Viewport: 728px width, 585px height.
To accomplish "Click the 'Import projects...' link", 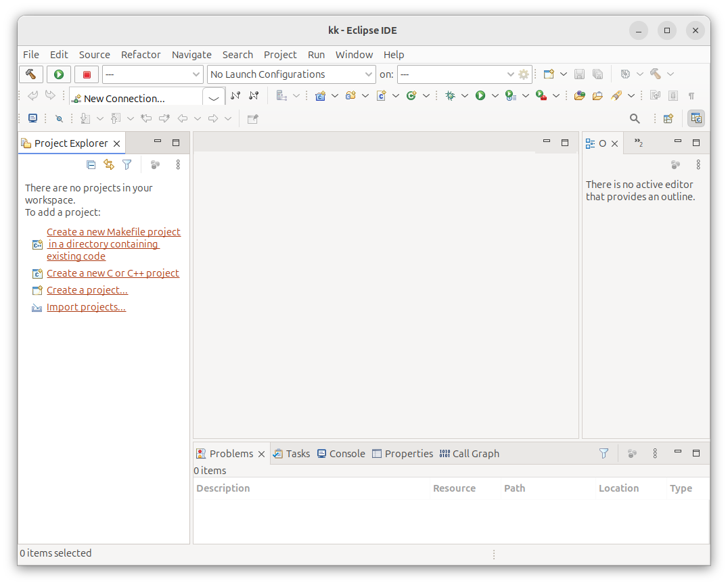I will (86, 307).
